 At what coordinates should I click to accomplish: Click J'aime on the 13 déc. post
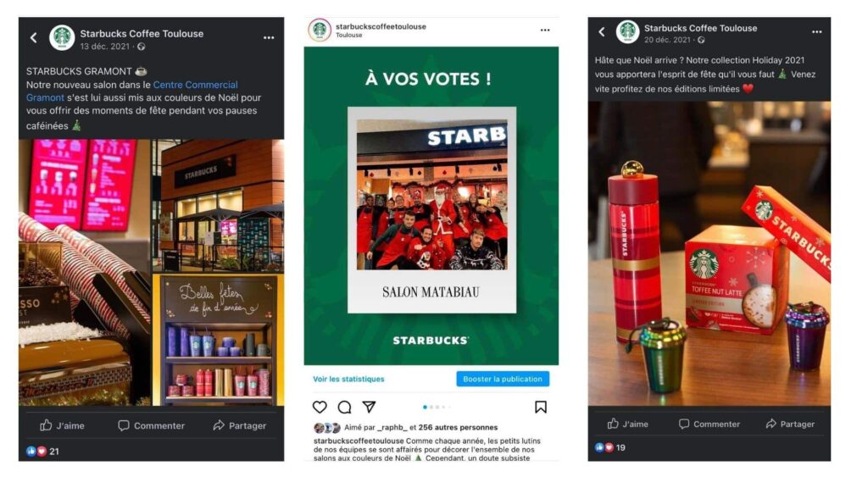(x=62, y=425)
